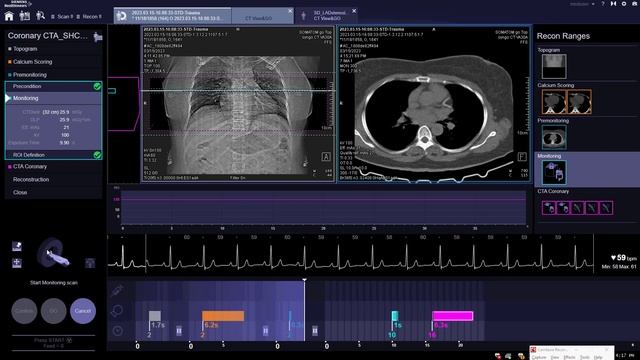Viewport: 640px width, 360px height.
Task: Click the gantry and table illustration
Action: 53,253
